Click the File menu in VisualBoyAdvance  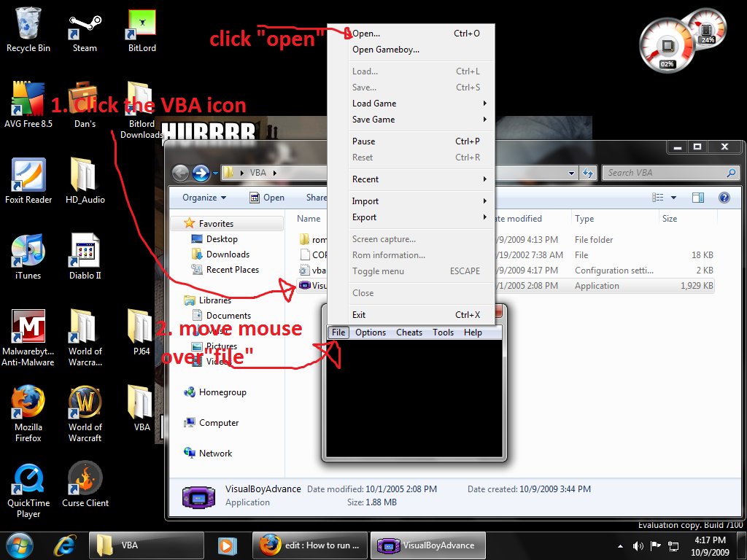pos(338,332)
